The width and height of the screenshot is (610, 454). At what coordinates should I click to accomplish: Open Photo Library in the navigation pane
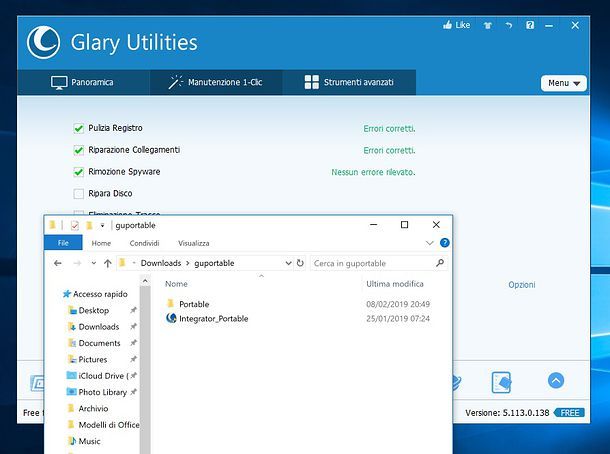pyautogui.click(x=102, y=392)
